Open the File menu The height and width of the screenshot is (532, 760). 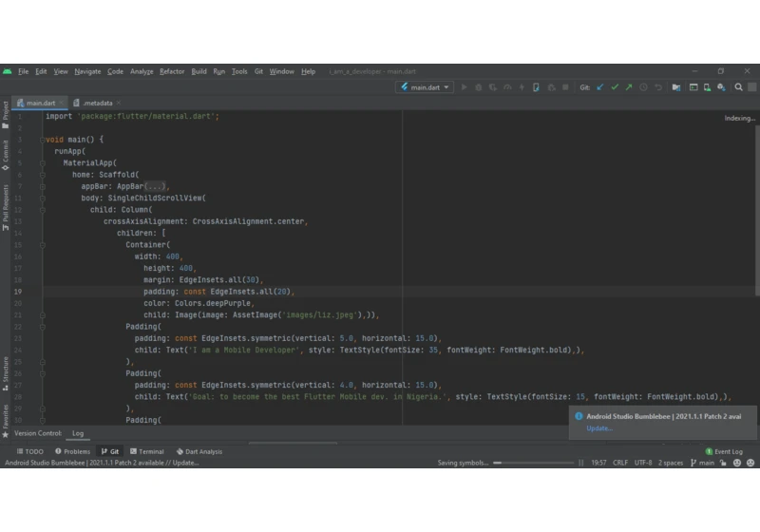pos(23,71)
